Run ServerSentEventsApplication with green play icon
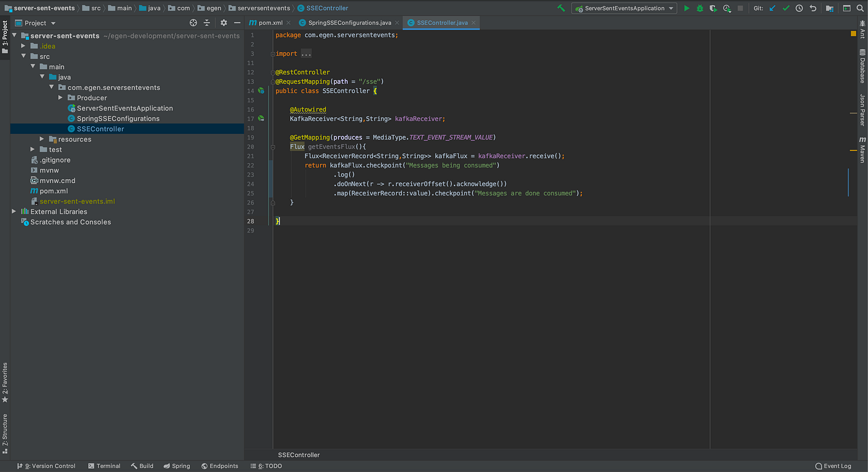The height and width of the screenshot is (472, 868). click(x=686, y=8)
